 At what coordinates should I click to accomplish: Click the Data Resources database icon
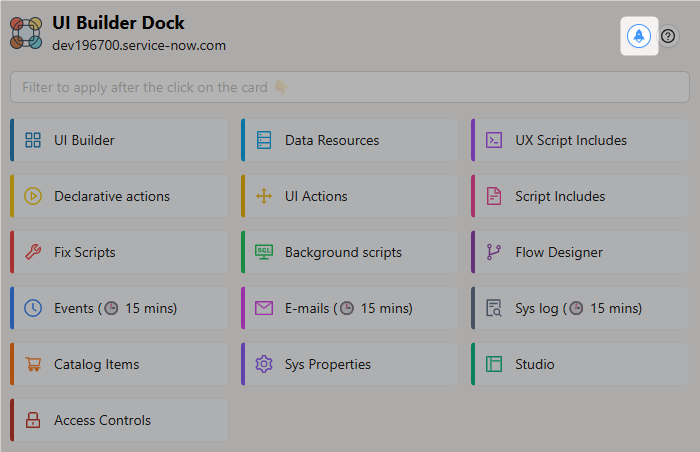pos(264,140)
